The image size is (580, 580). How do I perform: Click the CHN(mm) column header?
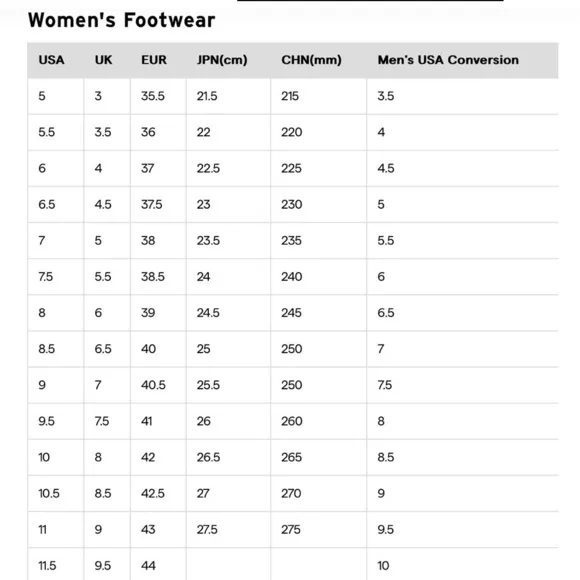(x=311, y=60)
